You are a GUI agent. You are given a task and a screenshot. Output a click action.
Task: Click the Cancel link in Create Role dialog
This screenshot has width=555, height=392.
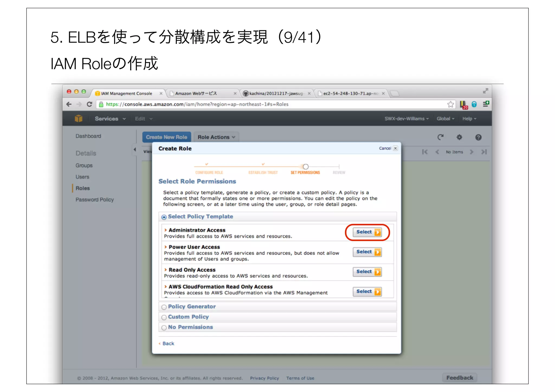[385, 148]
